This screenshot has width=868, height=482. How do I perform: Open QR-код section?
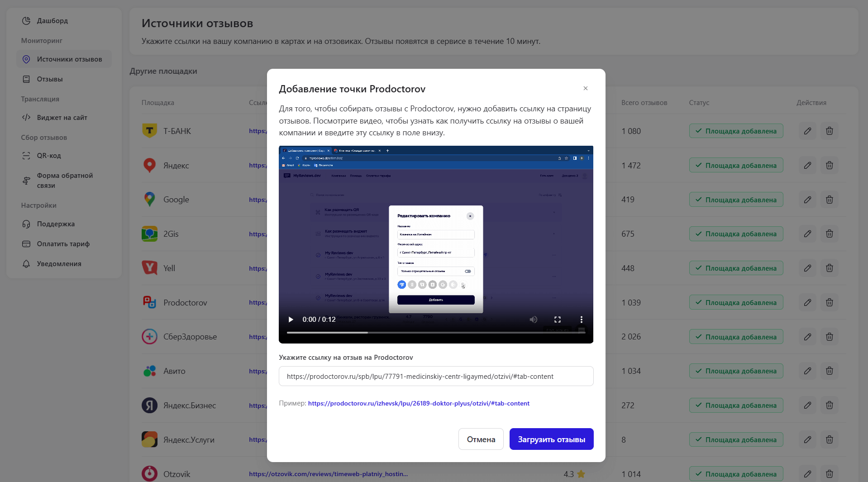pos(49,156)
